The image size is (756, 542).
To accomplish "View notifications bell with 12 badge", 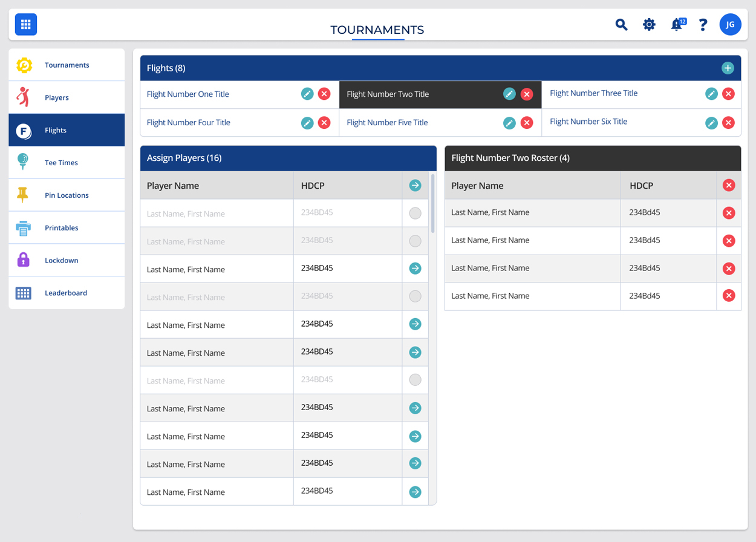I will 677,25.
